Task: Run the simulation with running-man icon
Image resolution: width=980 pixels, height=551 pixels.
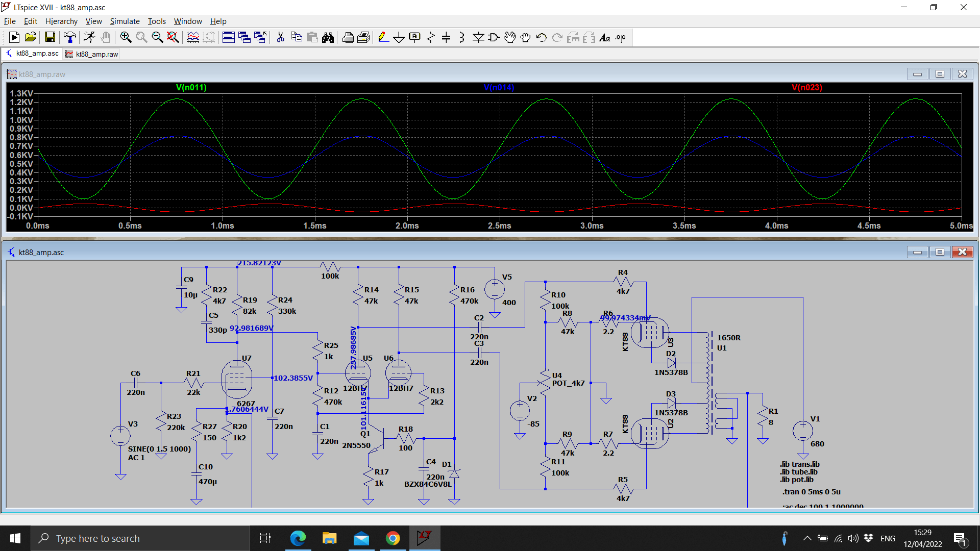Action: 89,37
